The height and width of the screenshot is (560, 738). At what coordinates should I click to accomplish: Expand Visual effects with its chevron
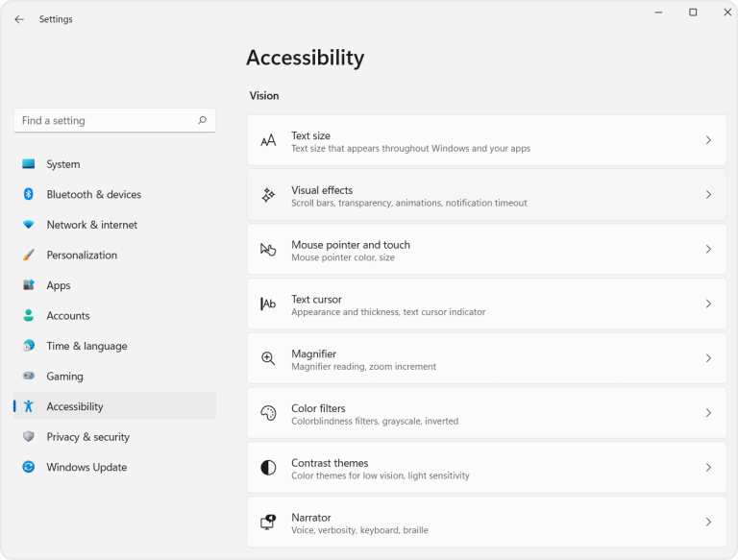[708, 195]
